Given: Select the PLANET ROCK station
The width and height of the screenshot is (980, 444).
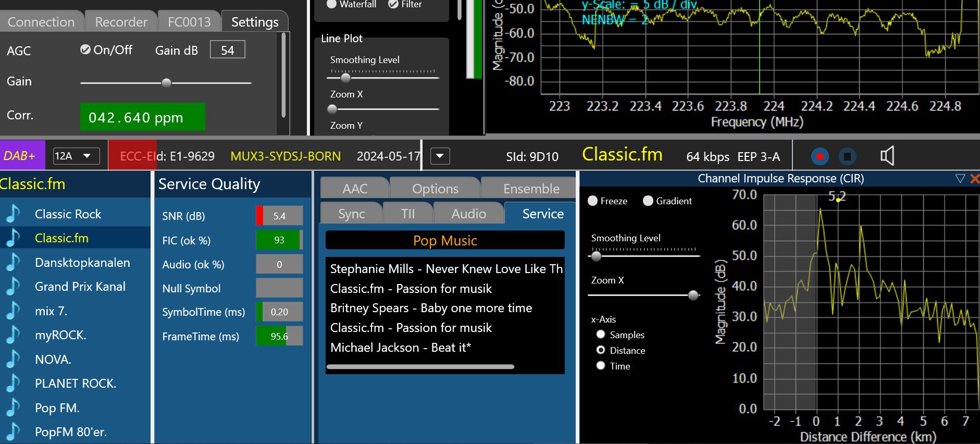Looking at the screenshot, I should point(75,384).
